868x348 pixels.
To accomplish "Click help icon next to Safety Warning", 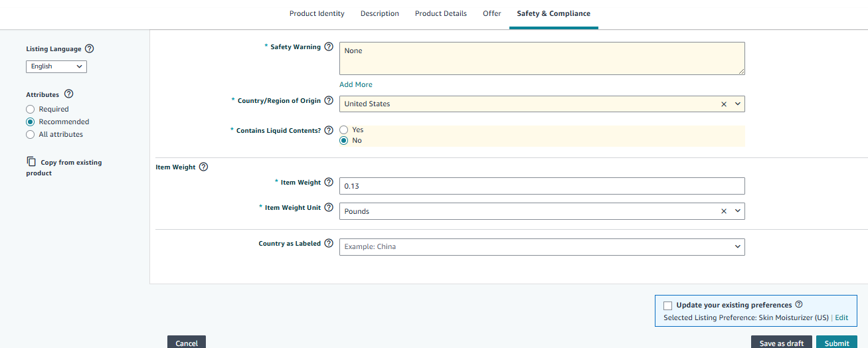I will pyautogui.click(x=329, y=47).
